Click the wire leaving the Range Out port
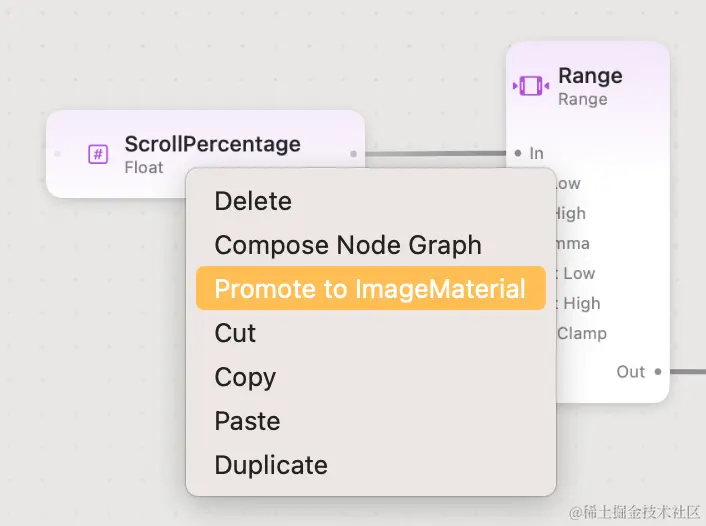 pyautogui.click(x=687, y=372)
